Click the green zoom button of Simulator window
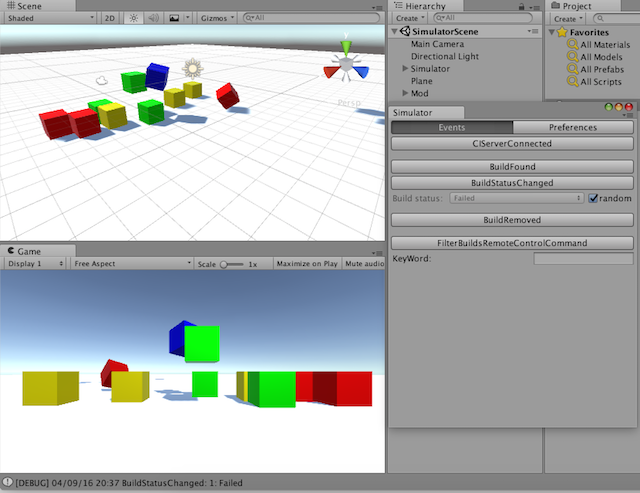The width and height of the screenshot is (640, 493). click(x=609, y=107)
